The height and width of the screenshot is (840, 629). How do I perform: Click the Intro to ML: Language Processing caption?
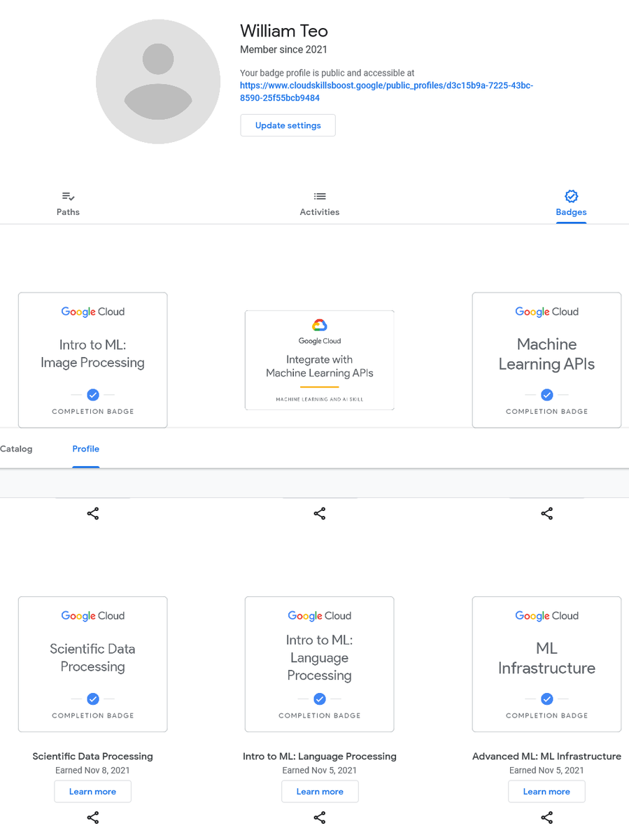point(320,756)
